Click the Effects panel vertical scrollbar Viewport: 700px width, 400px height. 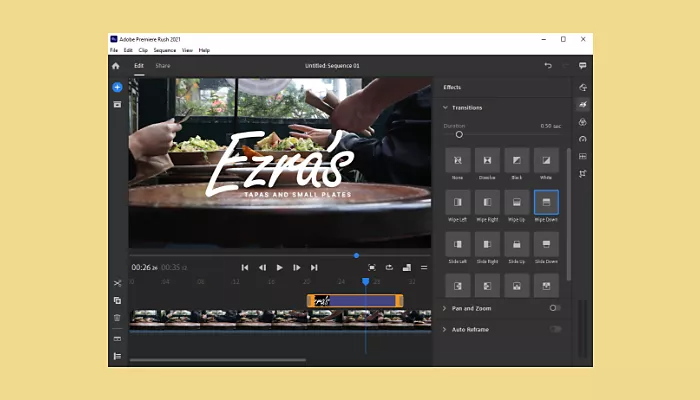569,215
